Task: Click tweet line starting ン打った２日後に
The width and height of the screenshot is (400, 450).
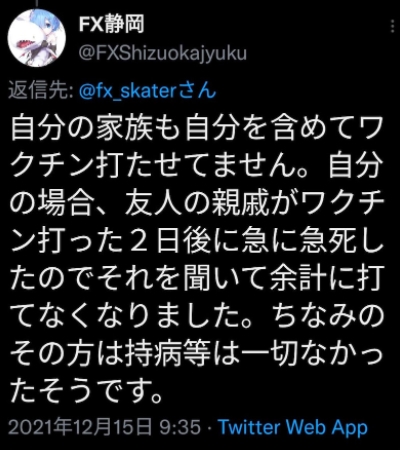Action: [197, 240]
